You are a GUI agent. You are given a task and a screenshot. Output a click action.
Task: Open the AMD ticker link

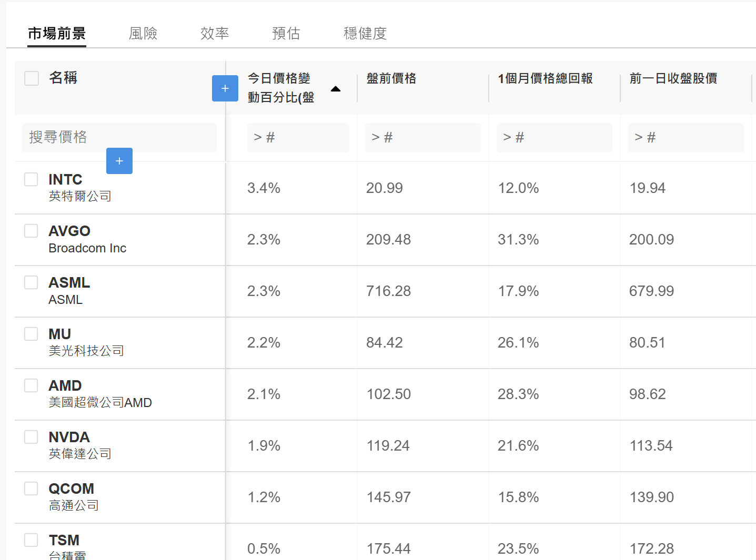pos(65,385)
